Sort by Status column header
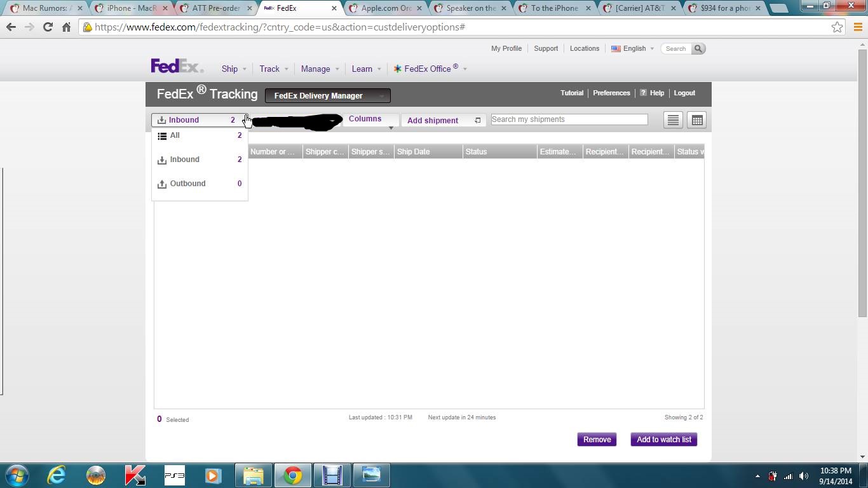This screenshot has width=868, height=488. point(499,152)
